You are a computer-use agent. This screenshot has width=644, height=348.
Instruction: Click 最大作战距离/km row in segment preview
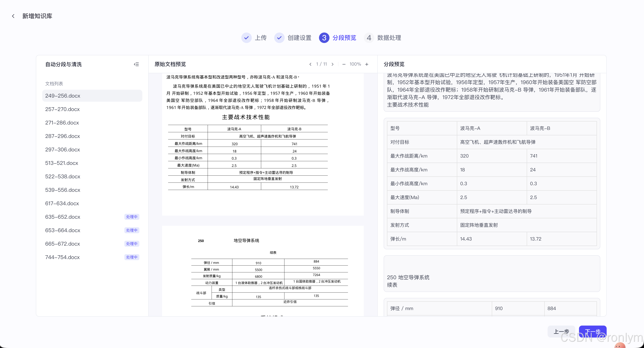492,156
